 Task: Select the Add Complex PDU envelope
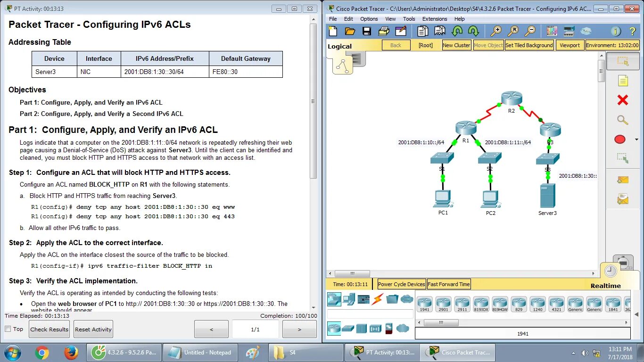pos(623,199)
